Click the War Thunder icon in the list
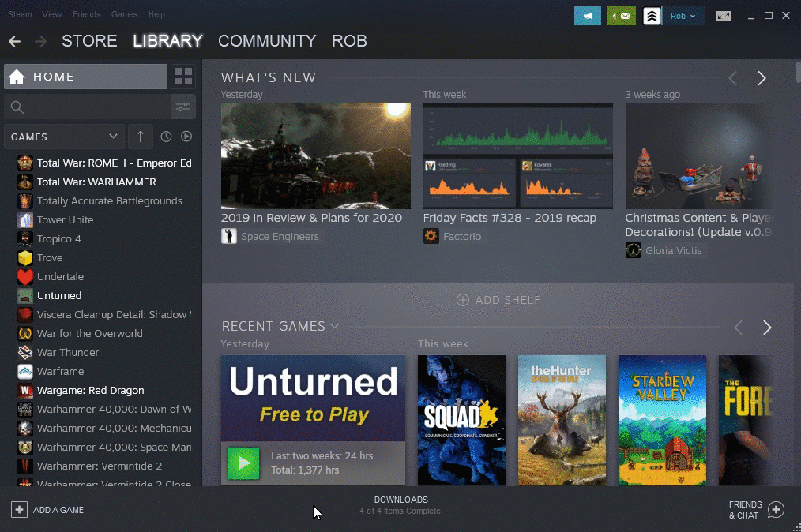801x532 pixels. point(25,352)
